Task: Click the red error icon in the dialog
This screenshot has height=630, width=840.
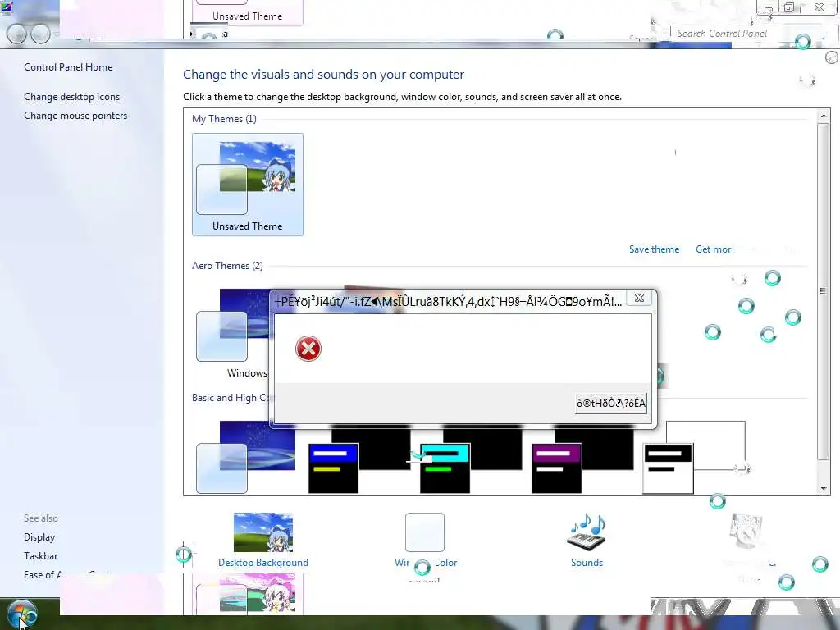Action: click(308, 349)
